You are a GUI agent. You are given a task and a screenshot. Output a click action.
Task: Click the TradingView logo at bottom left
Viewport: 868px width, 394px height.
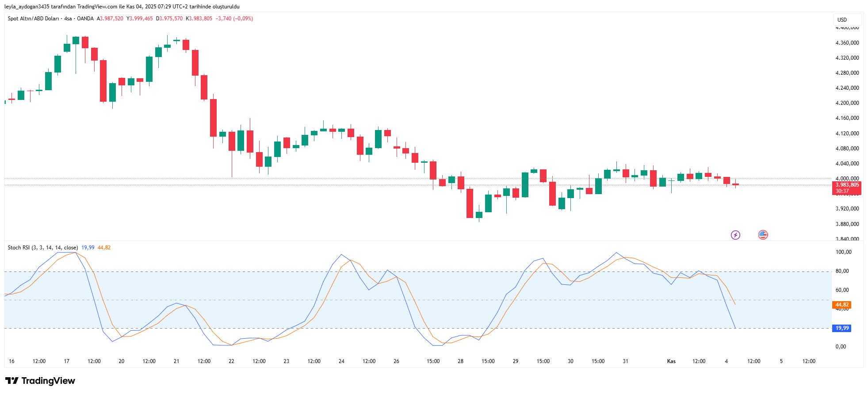point(40,381)
